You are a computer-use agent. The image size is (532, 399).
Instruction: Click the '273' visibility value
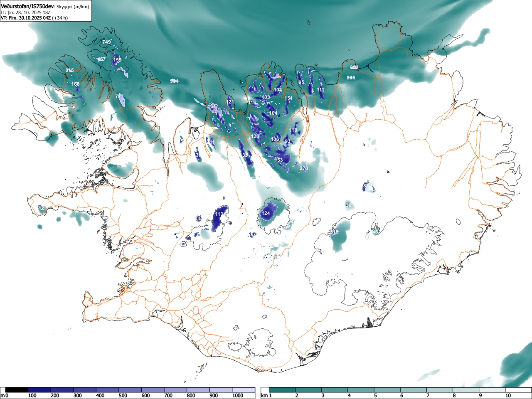[304, 168]
